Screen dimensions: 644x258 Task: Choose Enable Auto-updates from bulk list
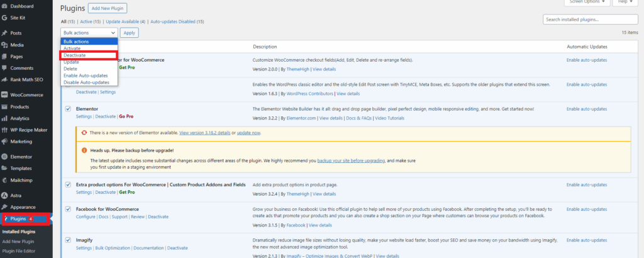[87, 76]
